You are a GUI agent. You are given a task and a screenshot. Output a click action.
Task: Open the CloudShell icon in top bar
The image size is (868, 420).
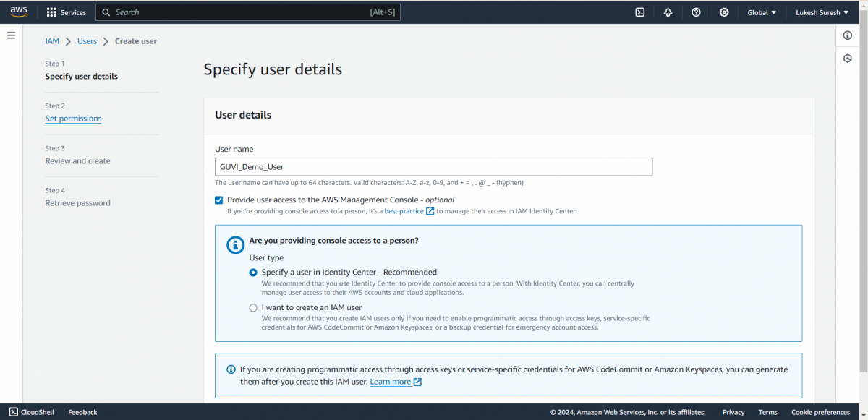[640, 12]
